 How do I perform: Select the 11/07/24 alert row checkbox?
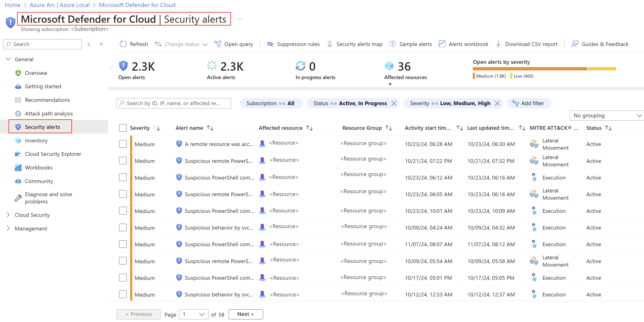pyautogui.click(x=123, y=244)
